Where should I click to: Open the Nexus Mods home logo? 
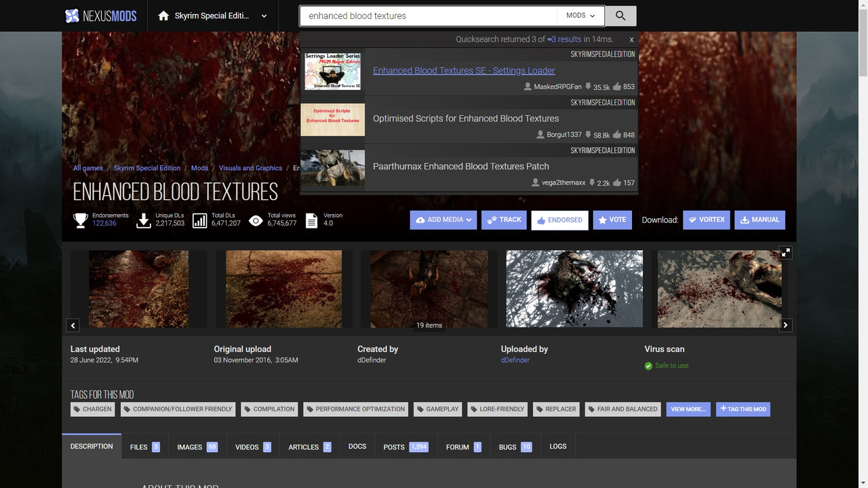pyautogui.click(x=100, y=16)
